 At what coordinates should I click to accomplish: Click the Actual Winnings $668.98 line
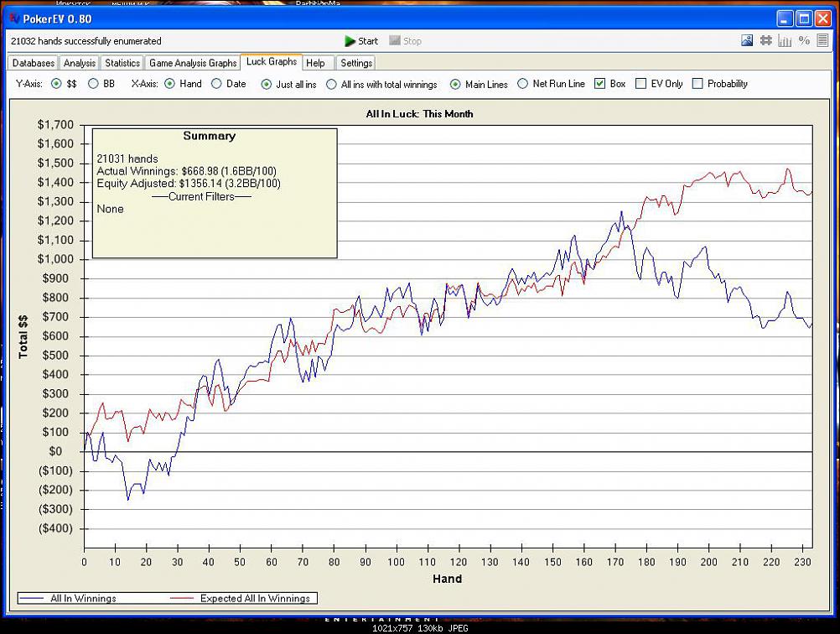click(186, 171)
